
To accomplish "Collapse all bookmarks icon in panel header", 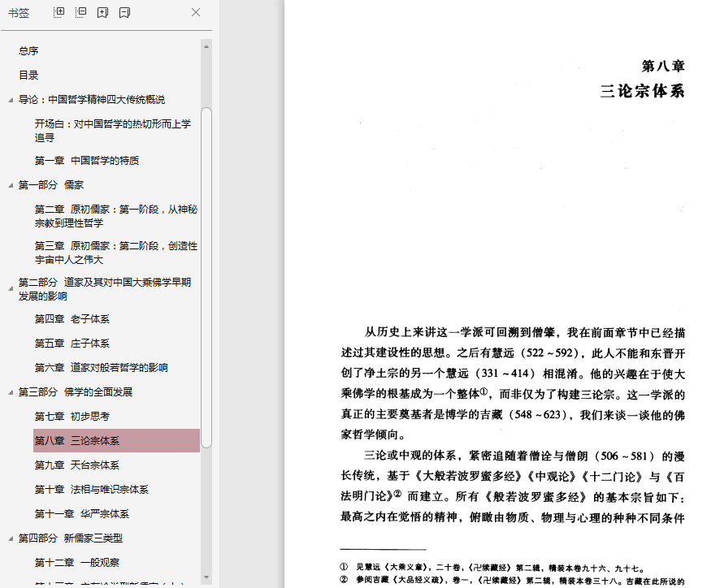I will [80, 12].
